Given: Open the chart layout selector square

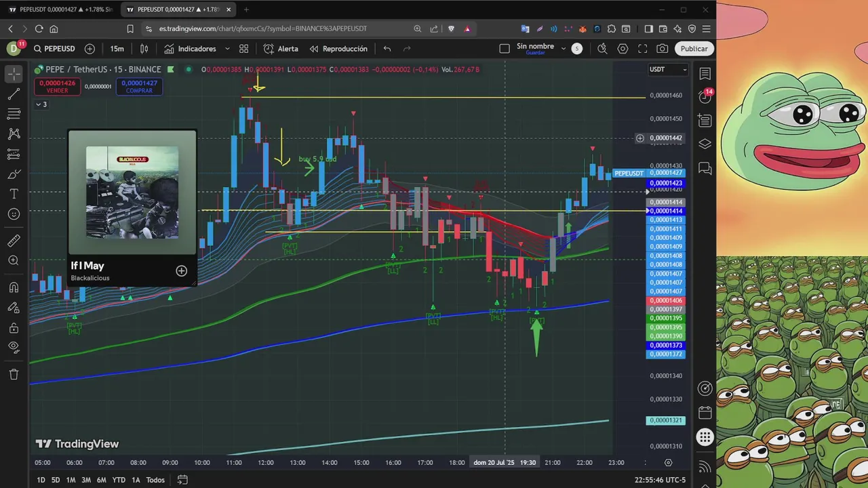Looking at the screenshot, I should coord(504,49).
